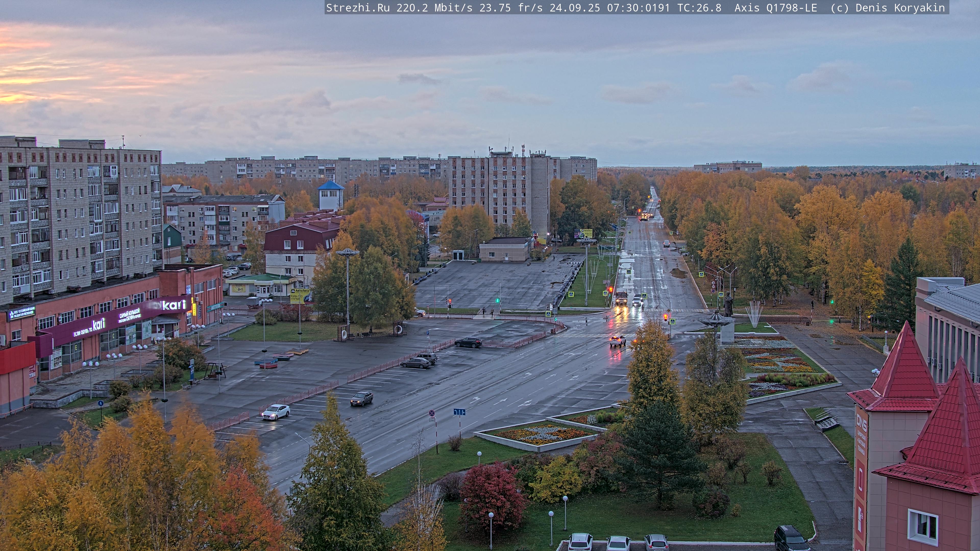Click the blue-roofed white tower

(330, 195)
